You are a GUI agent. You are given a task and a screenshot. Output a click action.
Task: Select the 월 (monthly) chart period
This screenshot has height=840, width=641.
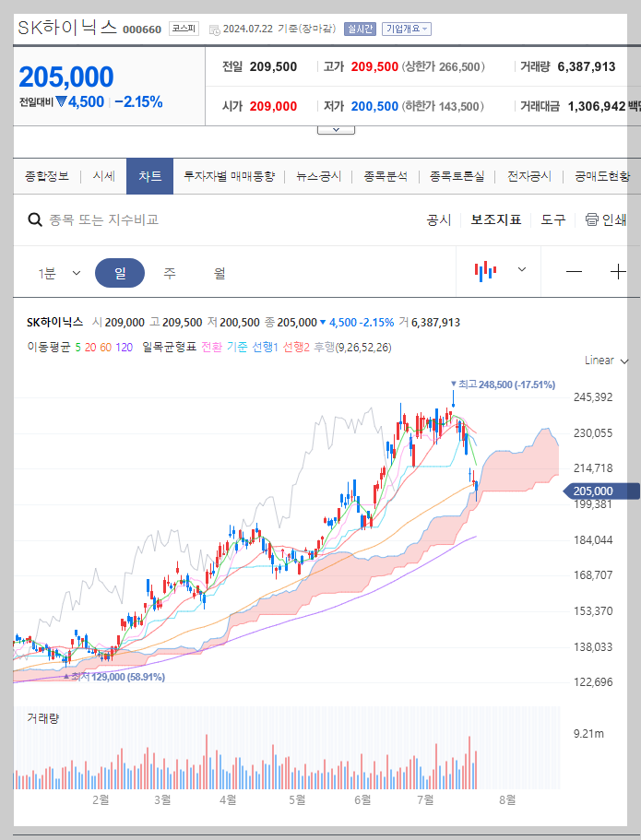[218, 273]
